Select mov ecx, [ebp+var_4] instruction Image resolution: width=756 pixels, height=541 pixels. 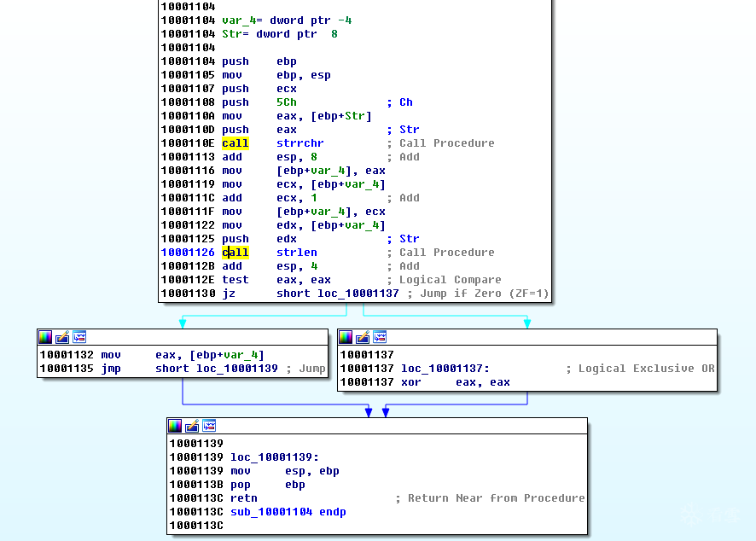(303, 184)
